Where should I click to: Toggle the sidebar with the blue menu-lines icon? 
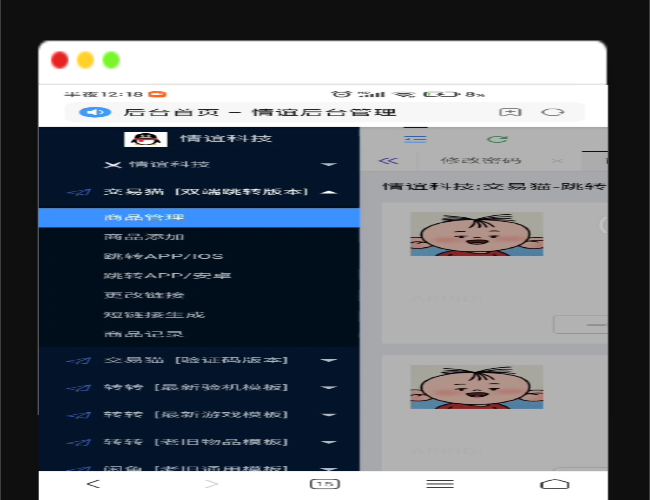point(415,139)
